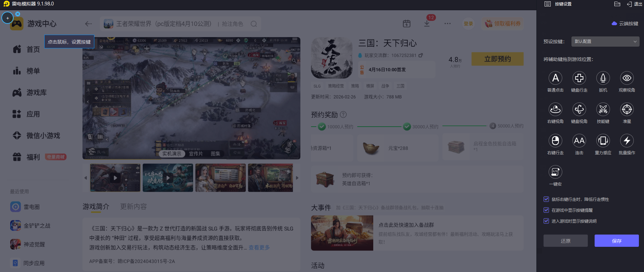Switch to 图集 media tab
This screenshot has height=272, width=644.
pyautogui.click(x=215, y=154)
